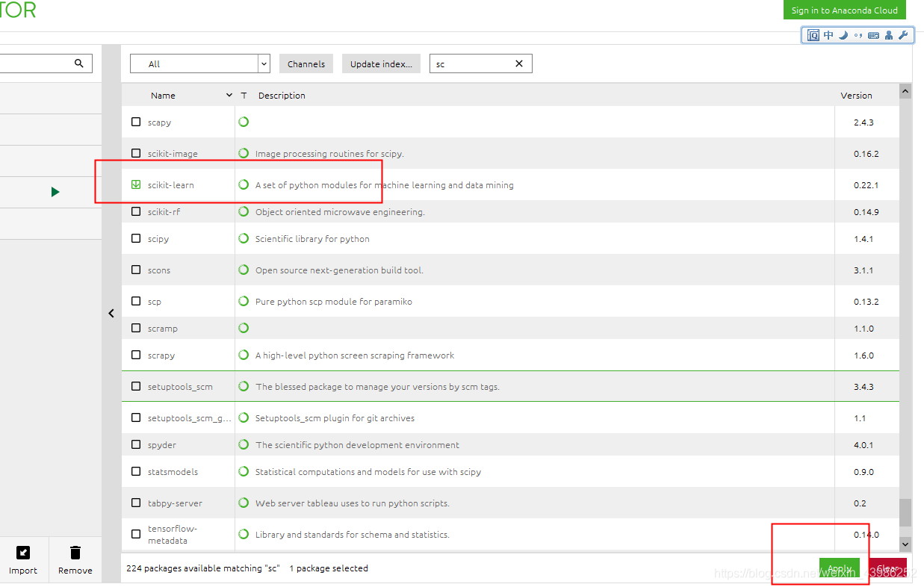Click the Name column sort arrow
Screen dimensions: 924x587
(x=229, y=95)
